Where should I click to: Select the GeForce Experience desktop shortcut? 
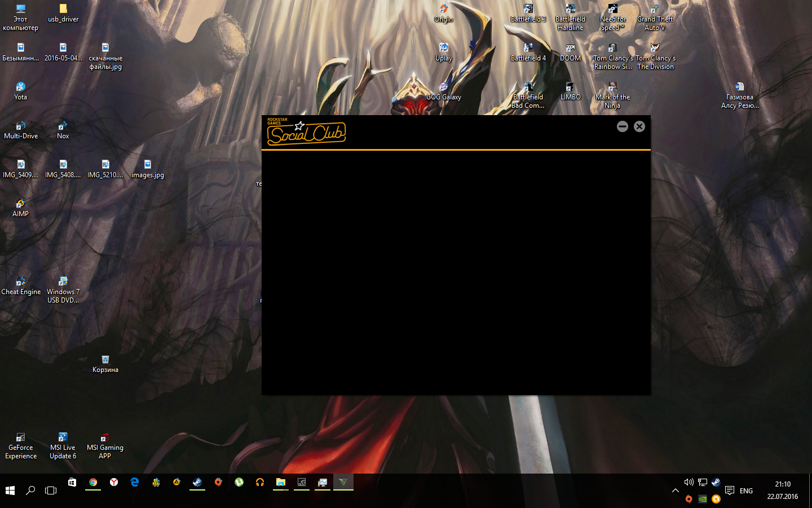click(x=21, y=446)
